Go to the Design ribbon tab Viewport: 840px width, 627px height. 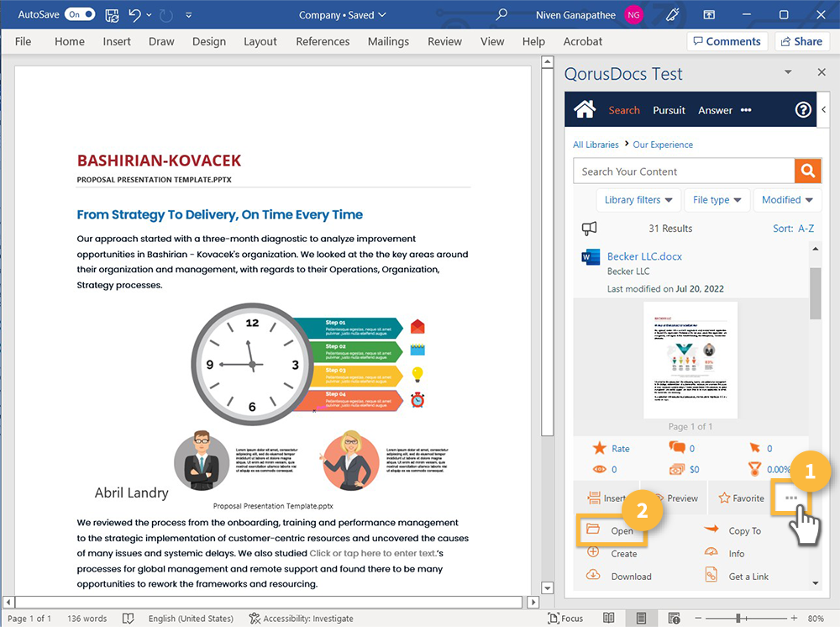(209, 41)
